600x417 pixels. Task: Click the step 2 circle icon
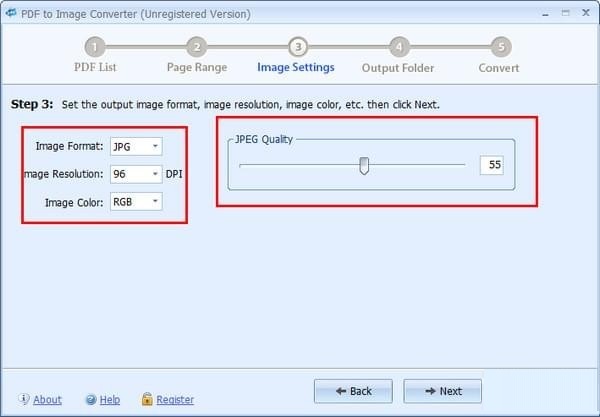point(197,47)
